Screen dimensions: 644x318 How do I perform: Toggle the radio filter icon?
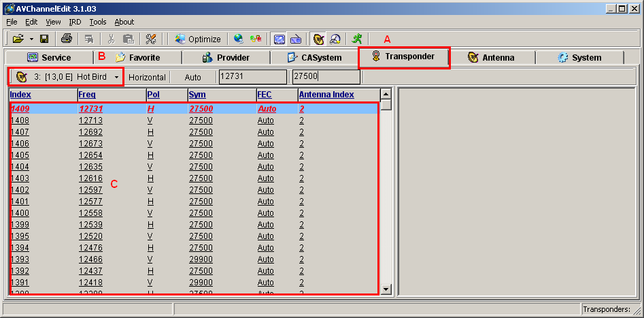pyautogui.click(x=296, y=39)
